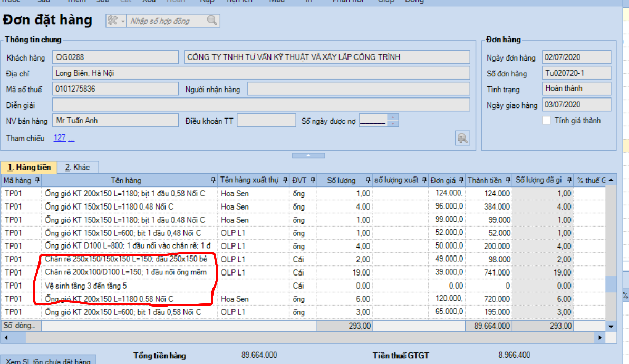Click the pin icon on ĐVT column header
This screenshot has height=364, width=629.
(313, 180)
